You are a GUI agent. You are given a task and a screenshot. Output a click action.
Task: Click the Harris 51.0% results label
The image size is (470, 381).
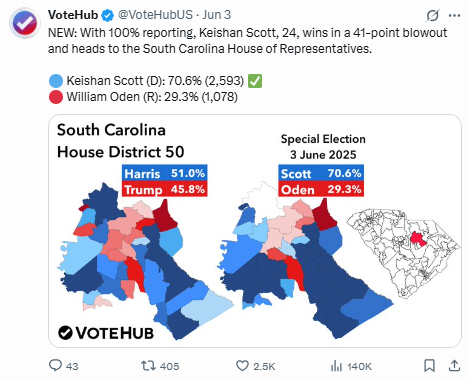(x=165, y=173)
